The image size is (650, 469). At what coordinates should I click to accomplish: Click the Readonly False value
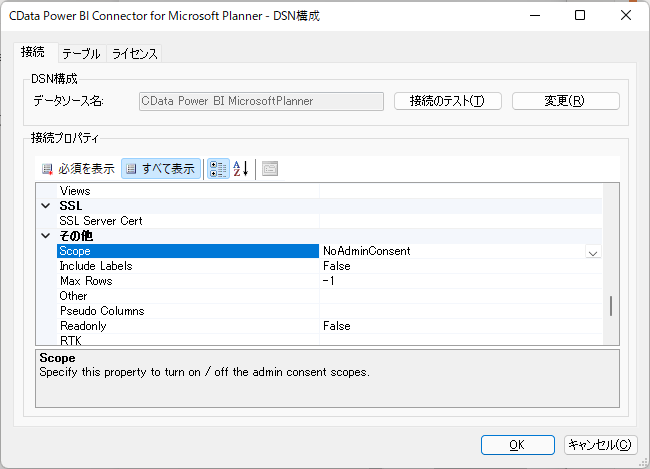[x=337, y=326]
